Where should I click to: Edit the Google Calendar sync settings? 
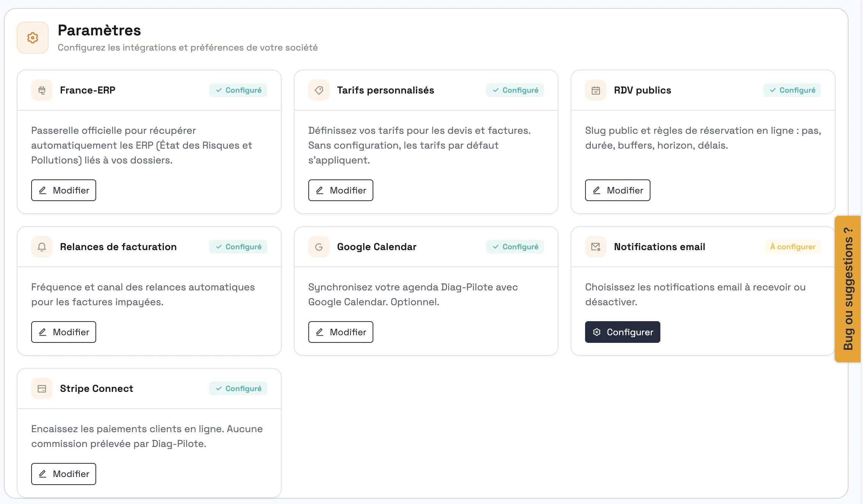[341, 332]
